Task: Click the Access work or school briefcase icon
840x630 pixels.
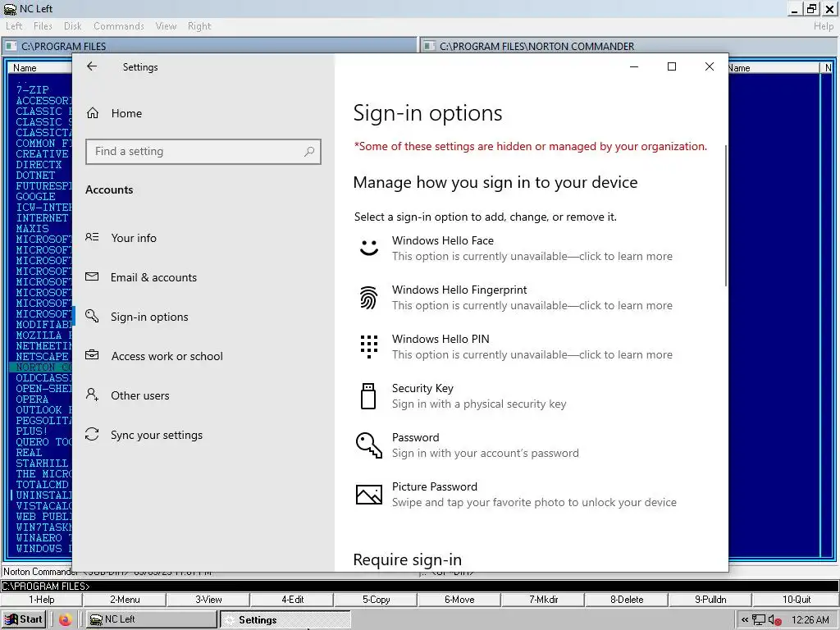Action: point(92,355)
